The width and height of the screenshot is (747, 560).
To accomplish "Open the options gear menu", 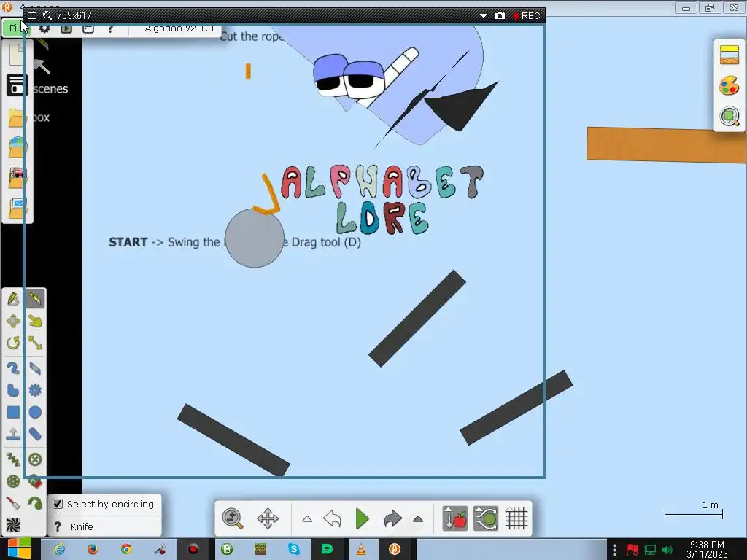I will 44,29.
